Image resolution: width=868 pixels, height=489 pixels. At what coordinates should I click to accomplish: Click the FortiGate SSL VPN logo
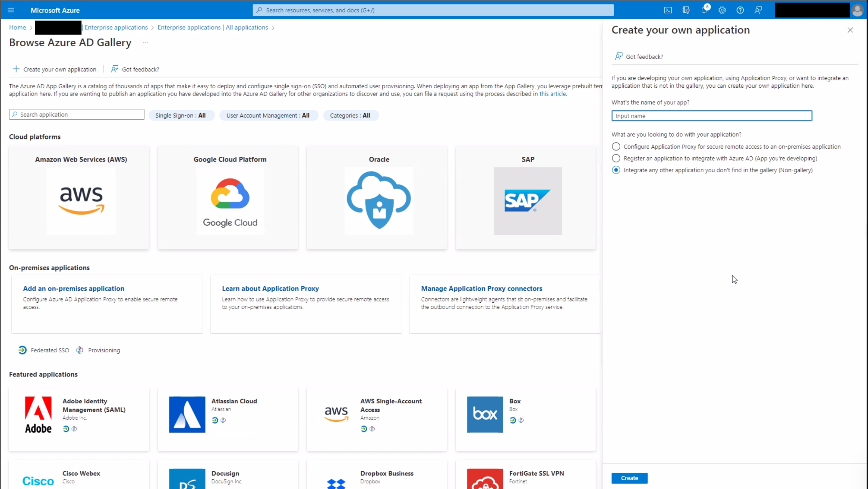coord(485,479)
